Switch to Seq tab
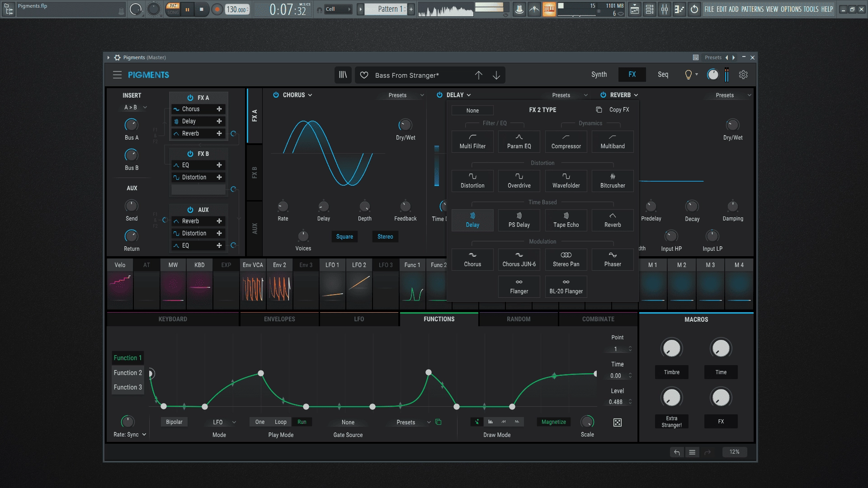 click(663, 75)
